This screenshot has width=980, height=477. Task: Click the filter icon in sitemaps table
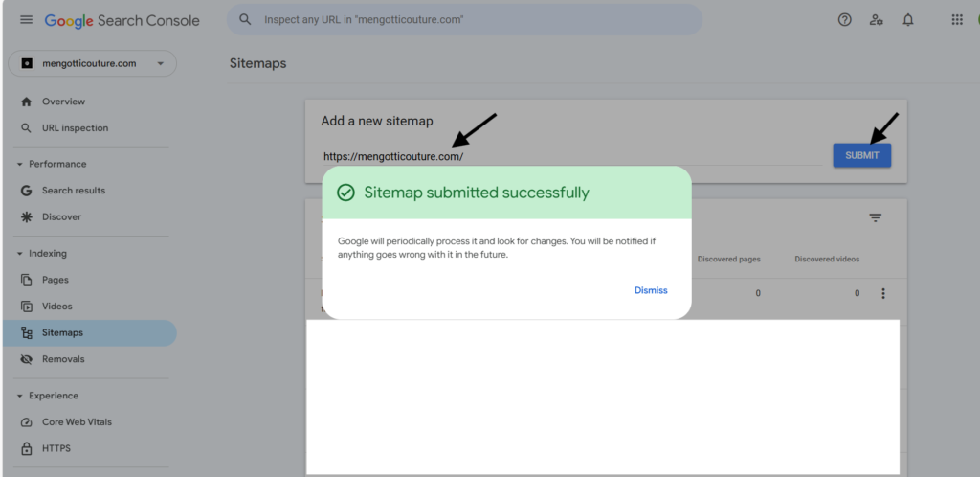click(x=876, y=218)
